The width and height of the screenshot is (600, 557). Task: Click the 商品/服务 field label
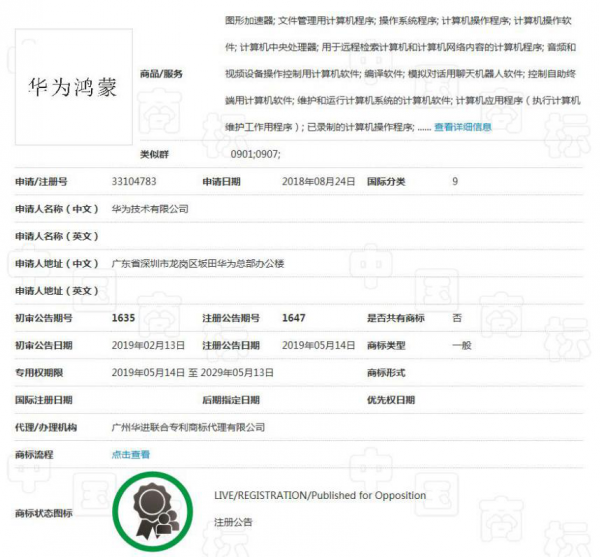click(x=162, y=73)
